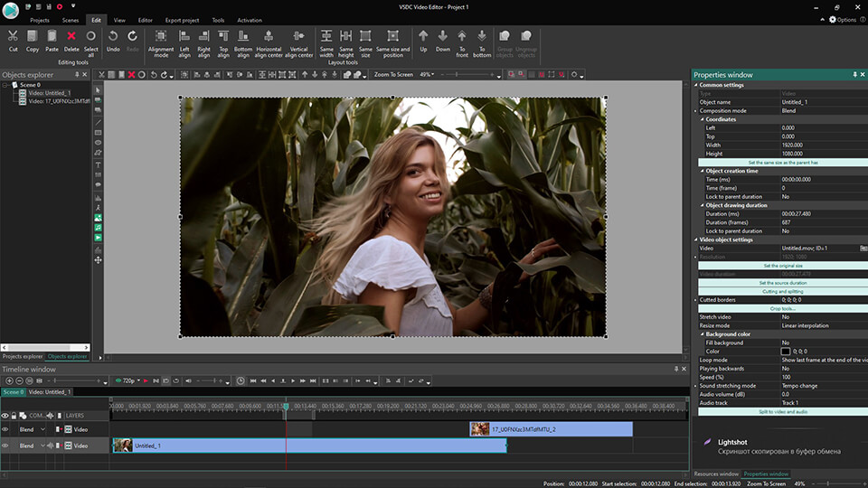Click Crop tools button
The width and height of the screenshot is (868, 488).
click(x=783, y=308)
